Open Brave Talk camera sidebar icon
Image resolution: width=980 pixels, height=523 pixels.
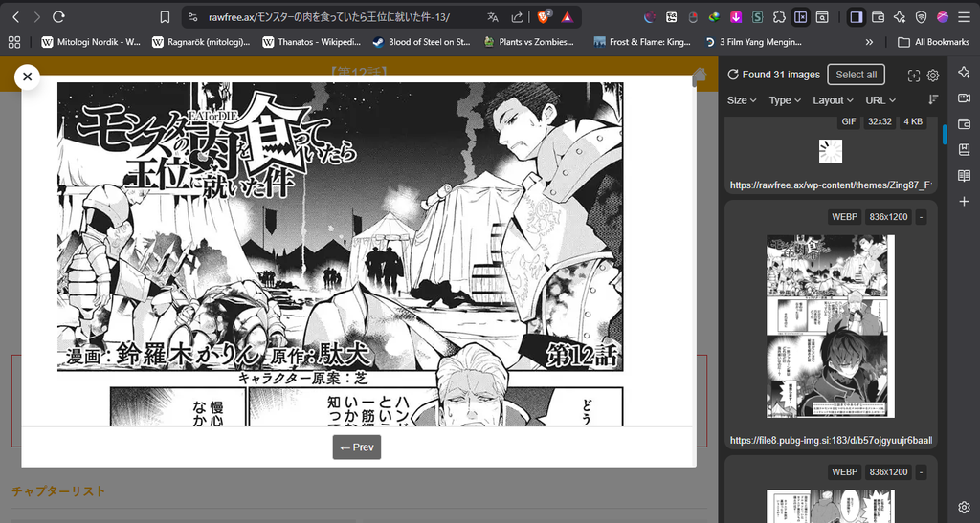(x=964, y=98)
